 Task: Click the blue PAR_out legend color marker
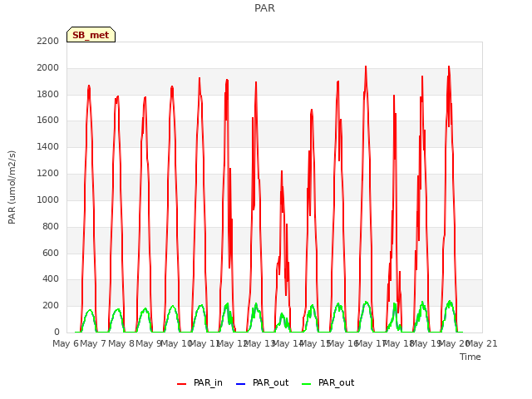click(240, 384)
